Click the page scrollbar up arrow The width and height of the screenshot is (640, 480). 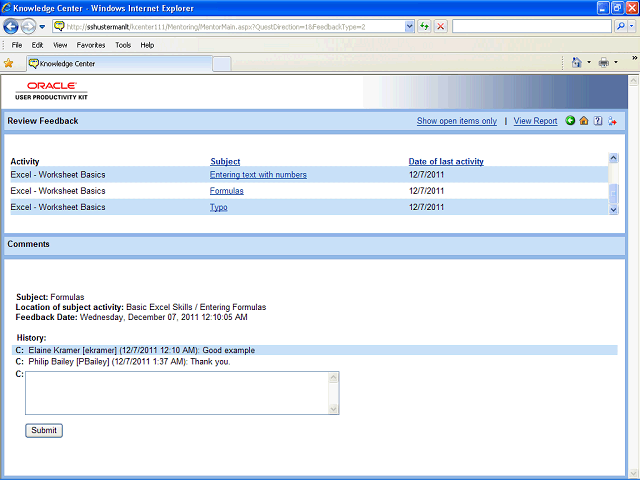point(633,80)
